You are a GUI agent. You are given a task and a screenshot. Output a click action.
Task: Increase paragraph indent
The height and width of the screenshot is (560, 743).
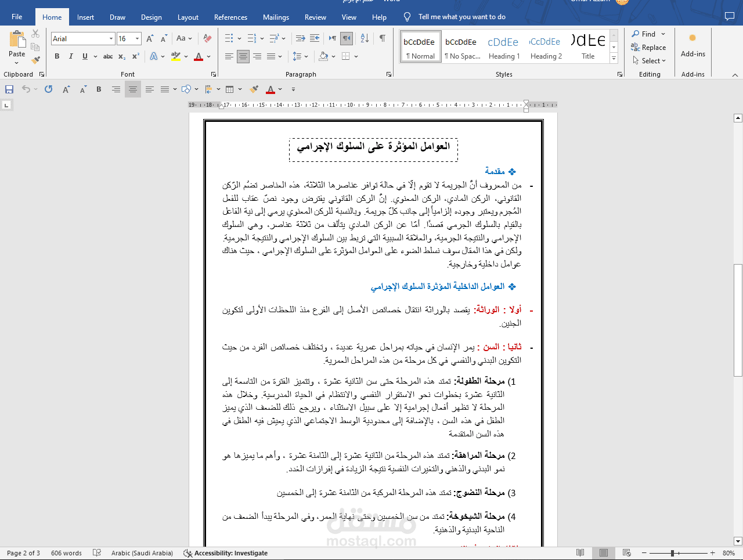(315, 38)
